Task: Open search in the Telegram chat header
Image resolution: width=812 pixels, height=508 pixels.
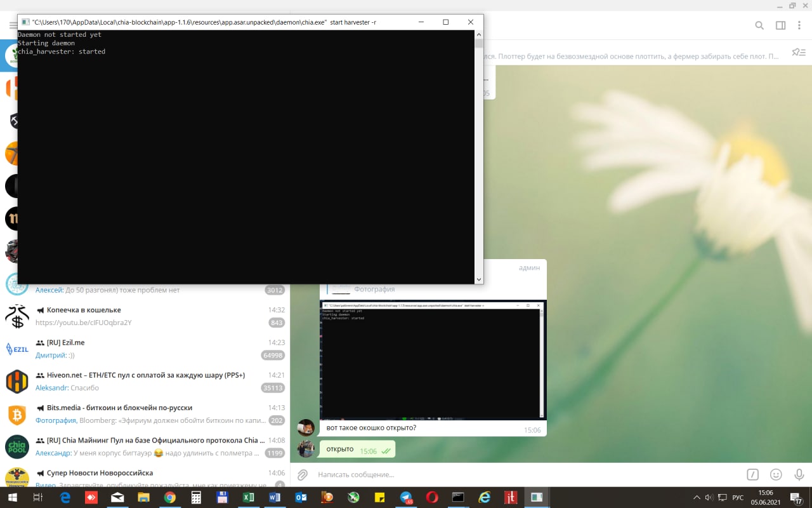Action: (x=759, y=25)
